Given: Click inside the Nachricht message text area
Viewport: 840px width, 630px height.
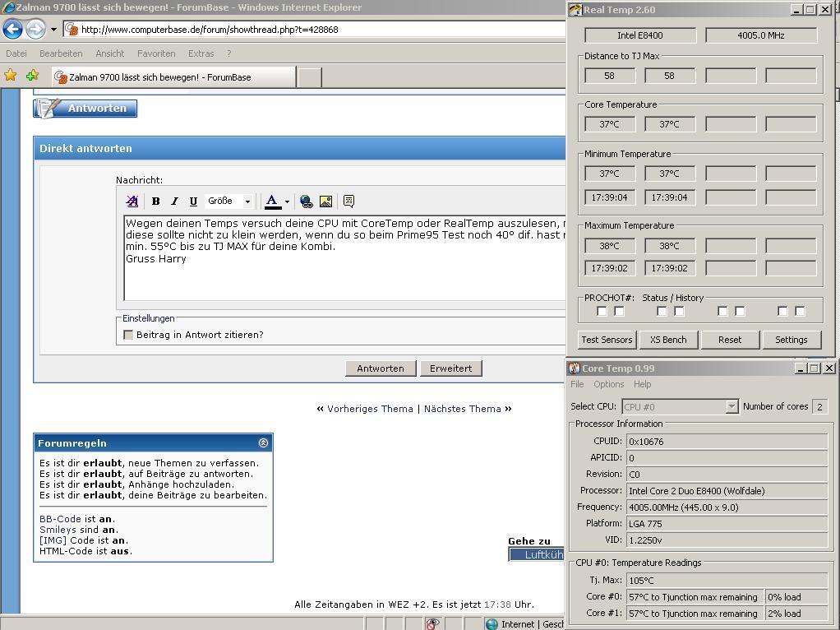Looking at the screenshot, I should coord(345,258).
